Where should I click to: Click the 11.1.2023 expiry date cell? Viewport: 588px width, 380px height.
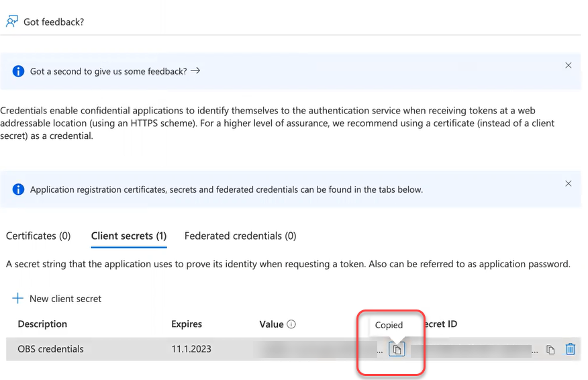coord(191,349)
